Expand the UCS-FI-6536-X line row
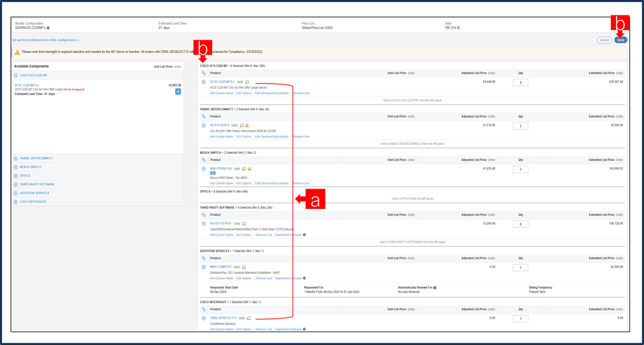Viewport: 644px width, 345px height. click(x=204, y=125)
